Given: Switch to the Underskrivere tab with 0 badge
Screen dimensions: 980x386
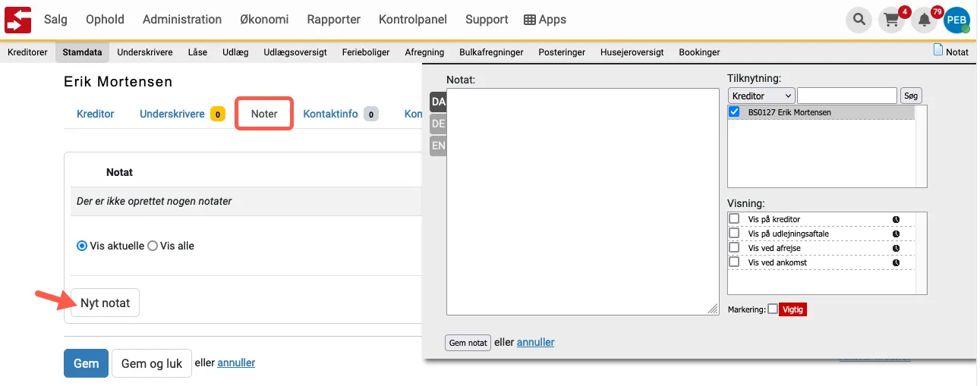Looking at the screenshot, I should click(x=182, y=114).
